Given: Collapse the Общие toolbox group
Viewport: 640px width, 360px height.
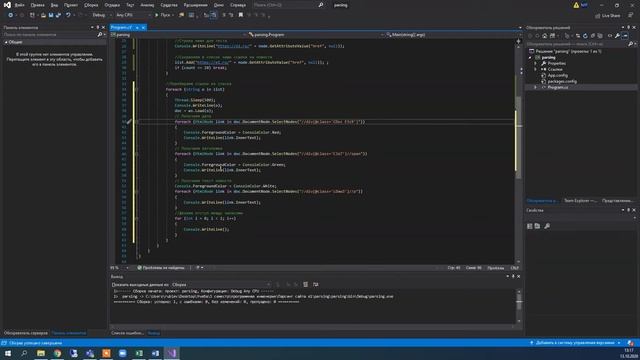Looking at the screenshot, I should pyautogui.click(x=6, y=42).
